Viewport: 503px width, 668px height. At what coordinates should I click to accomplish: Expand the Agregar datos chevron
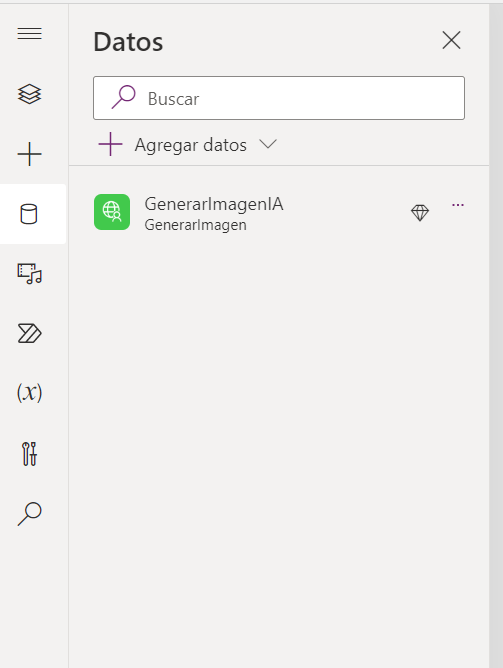click(268, 144)
